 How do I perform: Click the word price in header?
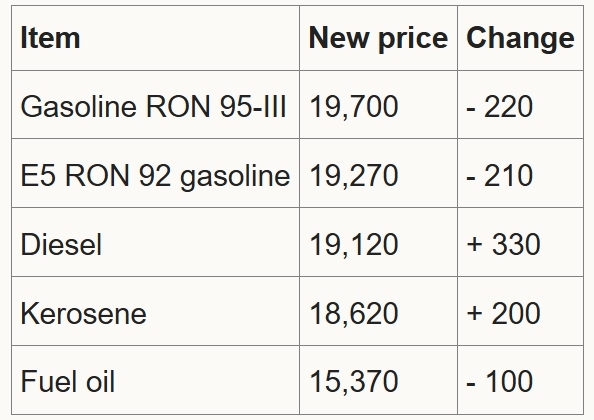(x=413, y=39)
